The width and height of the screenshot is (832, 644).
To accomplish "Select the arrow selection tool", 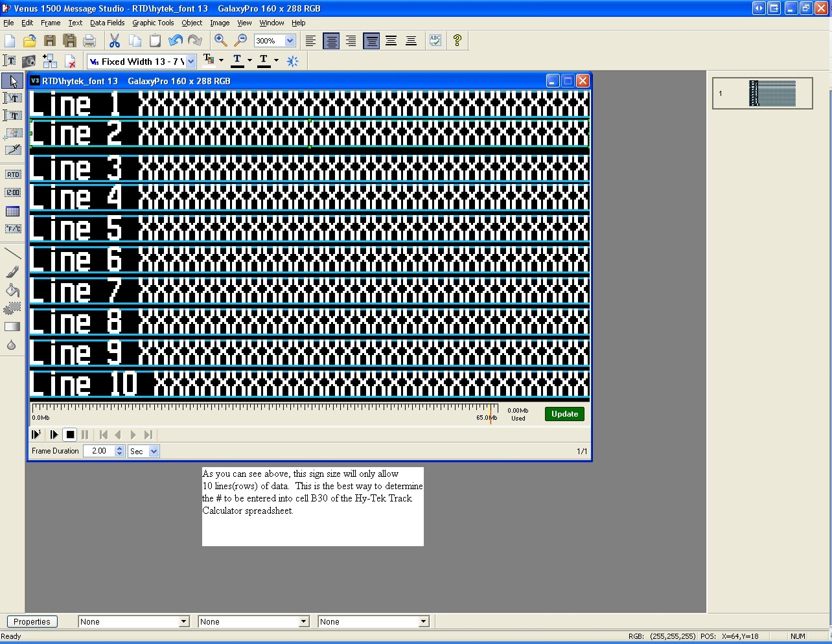I will click(x=12, y=80).
